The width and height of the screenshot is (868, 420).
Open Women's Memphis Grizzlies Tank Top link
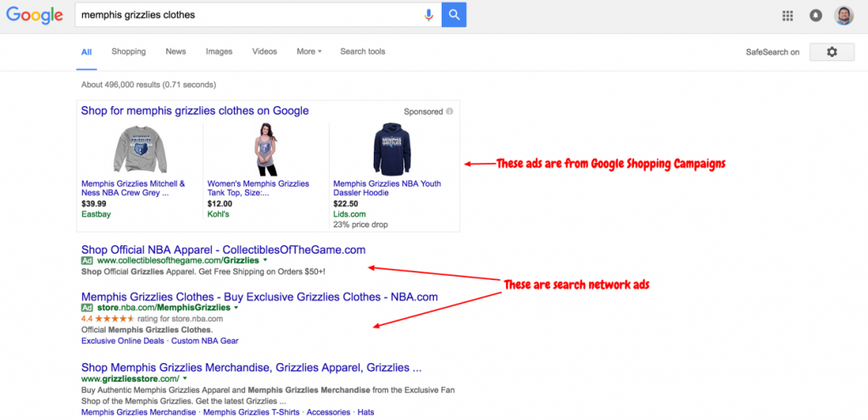[258, 188]
